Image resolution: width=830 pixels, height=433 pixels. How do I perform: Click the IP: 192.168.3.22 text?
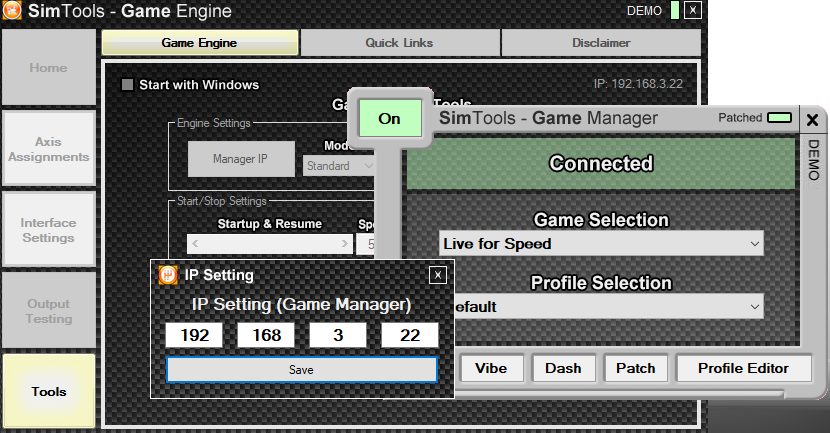tap(638, 84)
